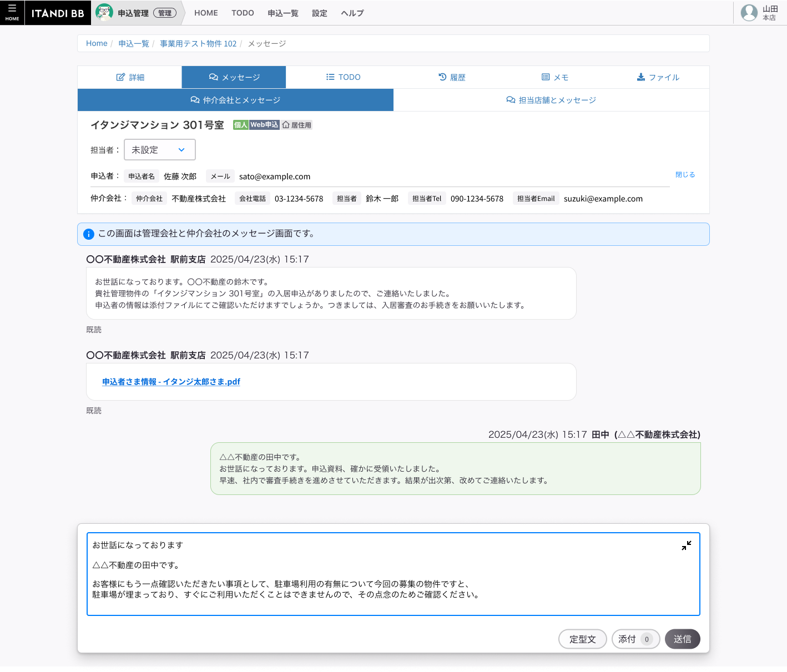The height and width of the screenshot is (672, 787).
Task: Click the sato@example.com email text
Action: click(275, 176)
